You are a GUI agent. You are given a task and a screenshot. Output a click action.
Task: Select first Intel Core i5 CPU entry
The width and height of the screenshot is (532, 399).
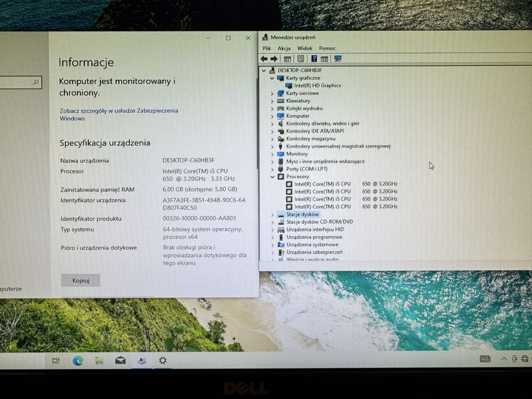(346, 184)
